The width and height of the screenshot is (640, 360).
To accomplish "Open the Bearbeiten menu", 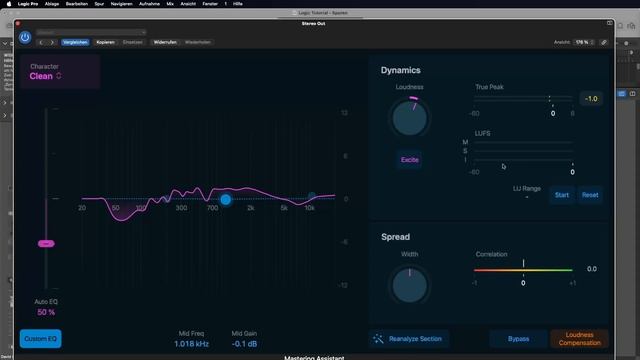I will [77, 4].
